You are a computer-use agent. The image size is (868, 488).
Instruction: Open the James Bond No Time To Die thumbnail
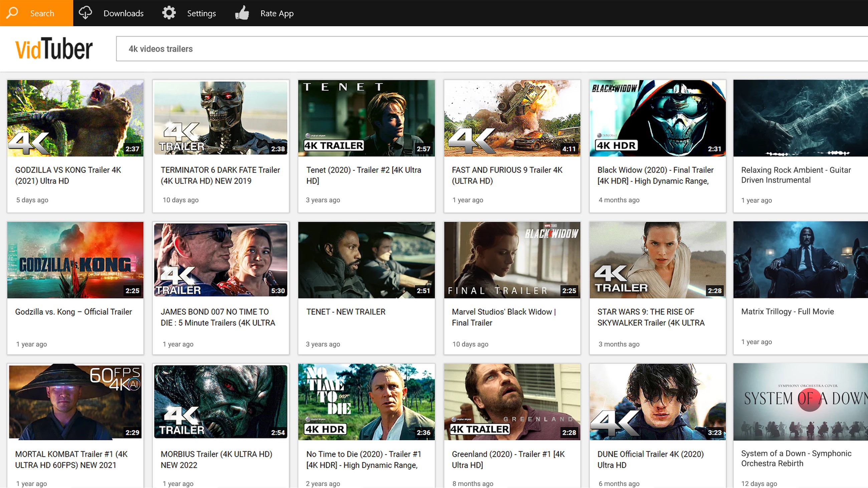point(221,260)
